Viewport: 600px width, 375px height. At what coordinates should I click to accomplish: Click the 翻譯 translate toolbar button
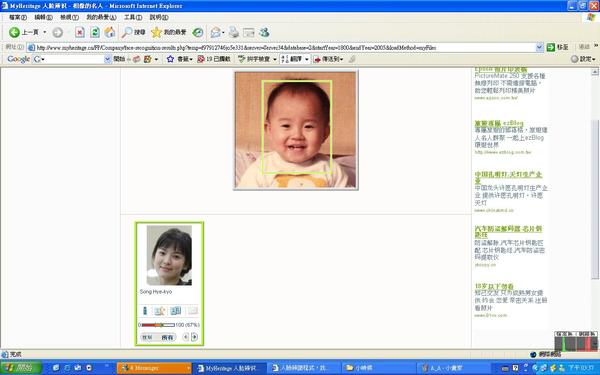pyautogui.click(x=292, y=59)
